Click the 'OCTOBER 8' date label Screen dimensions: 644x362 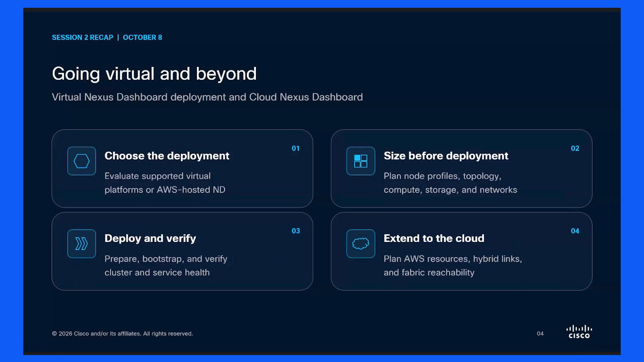point(142,38)
